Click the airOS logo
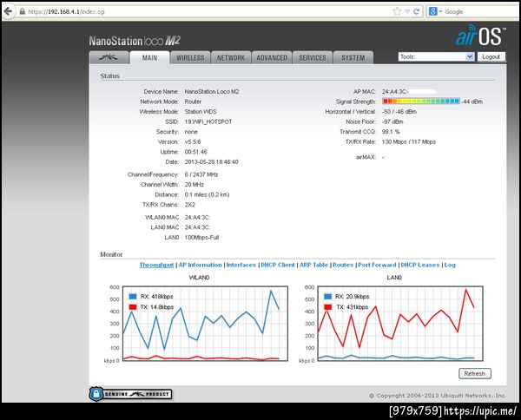Image resolution: width=521 pixels, height=420 pixels. pyautogui.click(x=480, y=35)
